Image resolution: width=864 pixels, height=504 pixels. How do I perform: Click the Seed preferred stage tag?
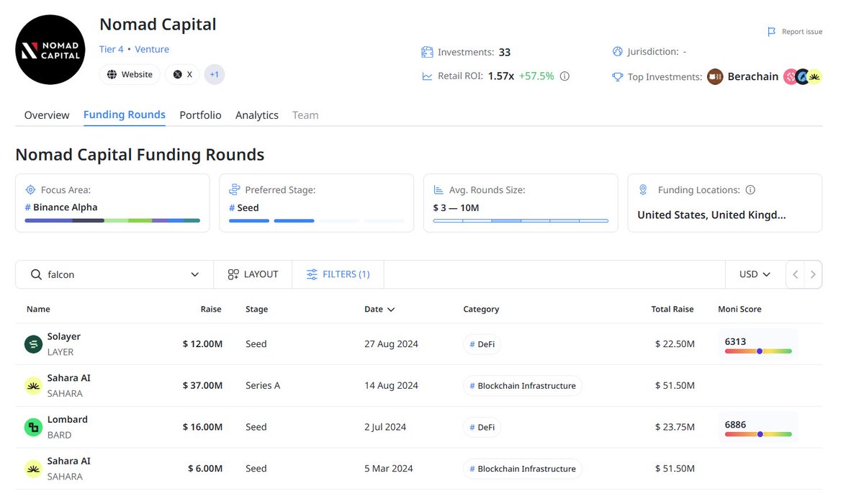coord(244,207)
